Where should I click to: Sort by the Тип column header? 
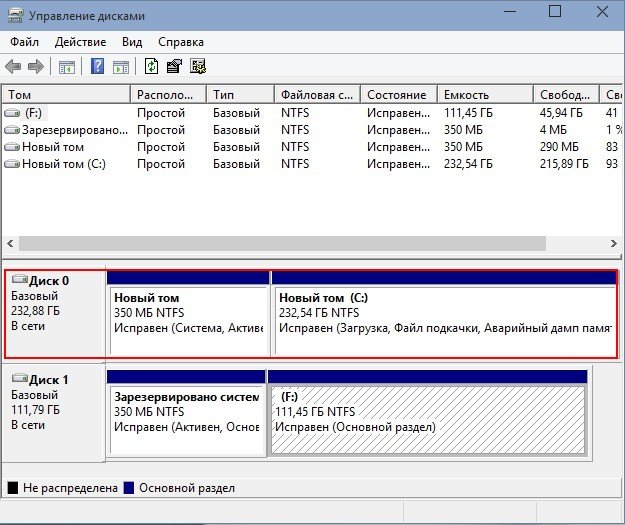coord(240,95)
